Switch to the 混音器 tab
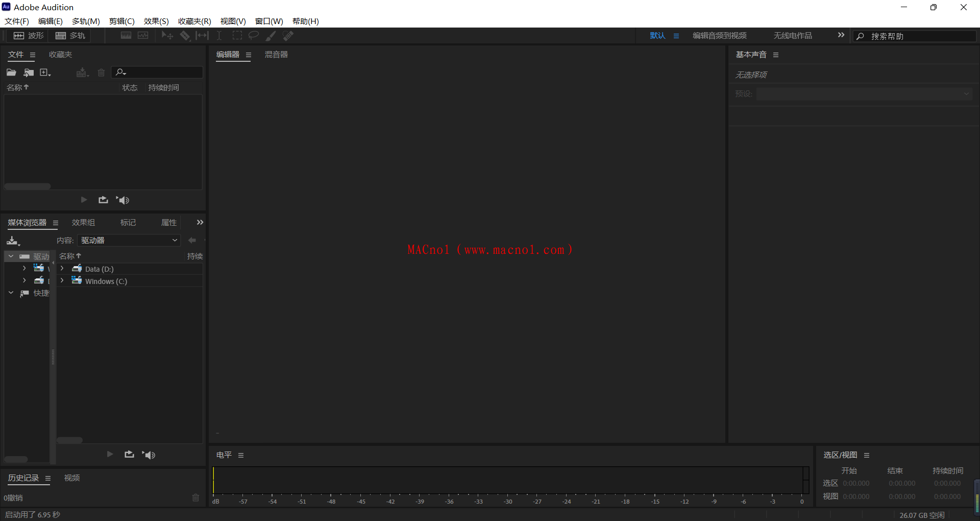The width and height of the screenshot is (980, 521). (x=276, y=55)
